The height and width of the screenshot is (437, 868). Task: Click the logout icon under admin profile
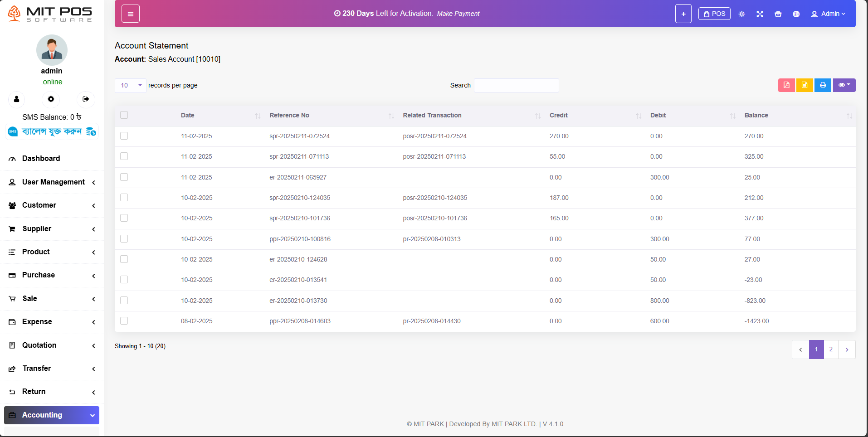86,99
